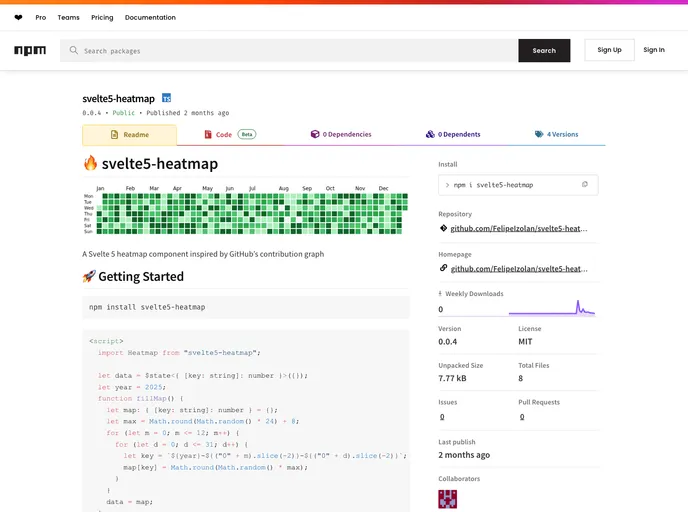Open the Repository GitHub link
The image size is (688, 512).
(x=519, y=229)
